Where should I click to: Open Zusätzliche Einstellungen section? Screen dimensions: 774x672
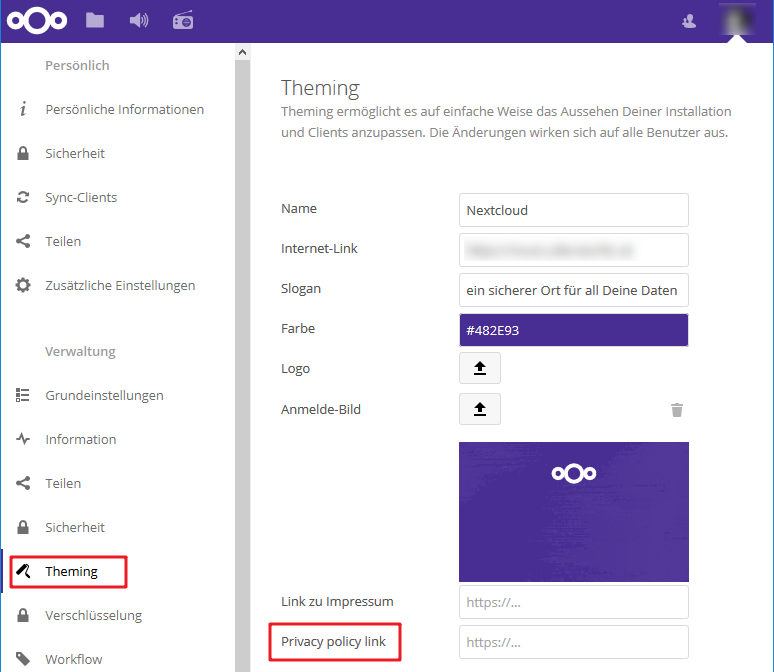tap(120, 285)
